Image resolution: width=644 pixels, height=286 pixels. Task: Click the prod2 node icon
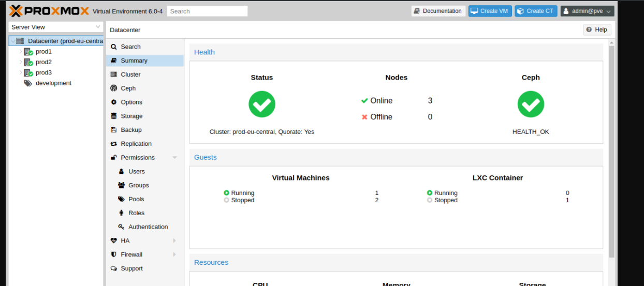28,62
